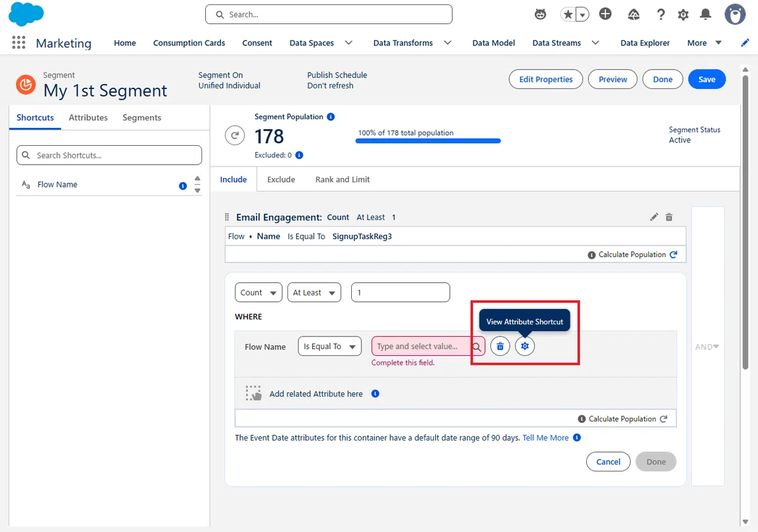Delete the Flow Name attribute row
Viewport: 758px width, 532px height.
pos(500,346)
